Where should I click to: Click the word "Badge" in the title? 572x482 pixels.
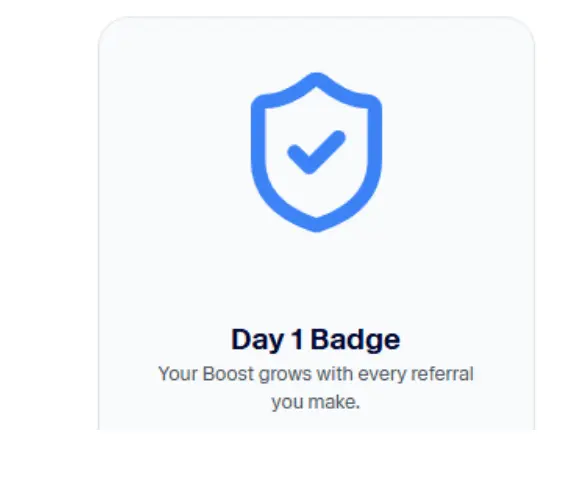click(355, 340)
